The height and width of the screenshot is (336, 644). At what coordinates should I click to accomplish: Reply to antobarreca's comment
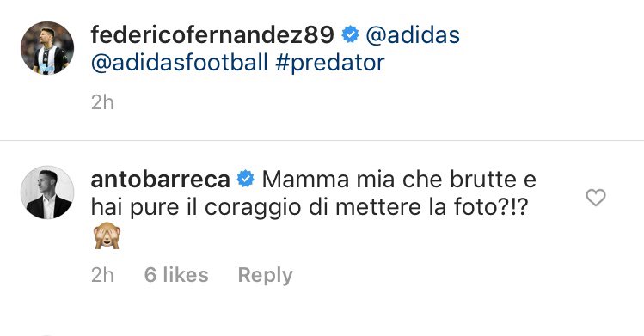pyautogui.click(x=266, y=275)
